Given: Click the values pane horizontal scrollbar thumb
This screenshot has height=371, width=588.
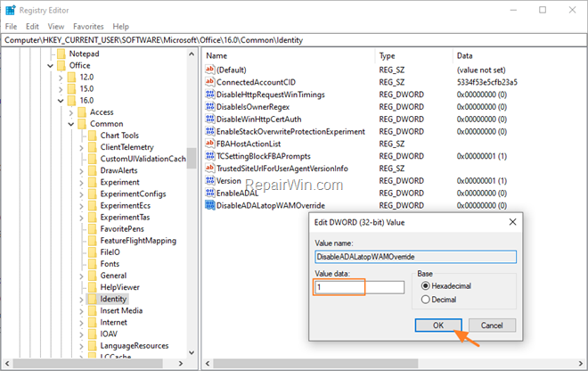Looking at the screenshot, I should click(x=315, y=364).
